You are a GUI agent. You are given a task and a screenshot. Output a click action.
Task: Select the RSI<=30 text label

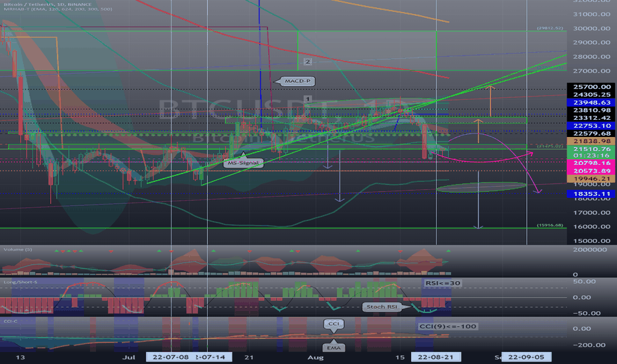[443, 283]
